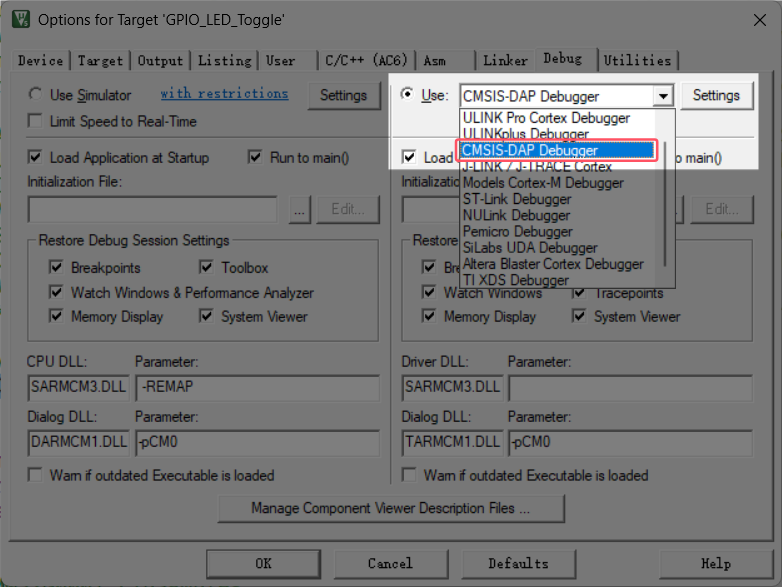Open the C/C++ (AC6) tab
This screenshot has width=782, height=587.
tap(366, 60)
